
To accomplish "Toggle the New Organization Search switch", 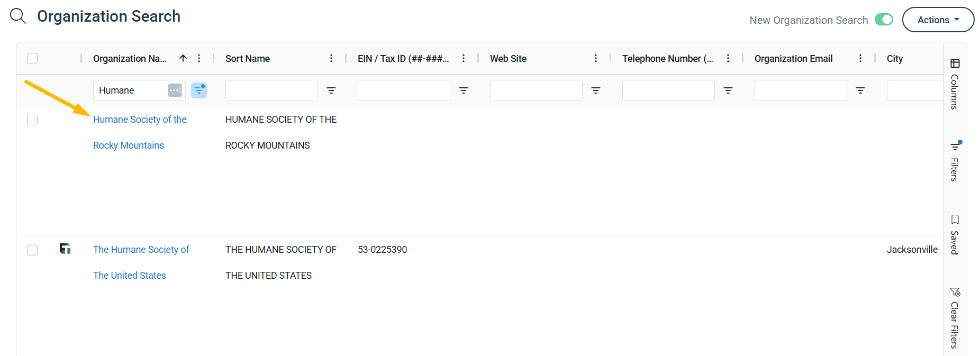I will 884,20.
